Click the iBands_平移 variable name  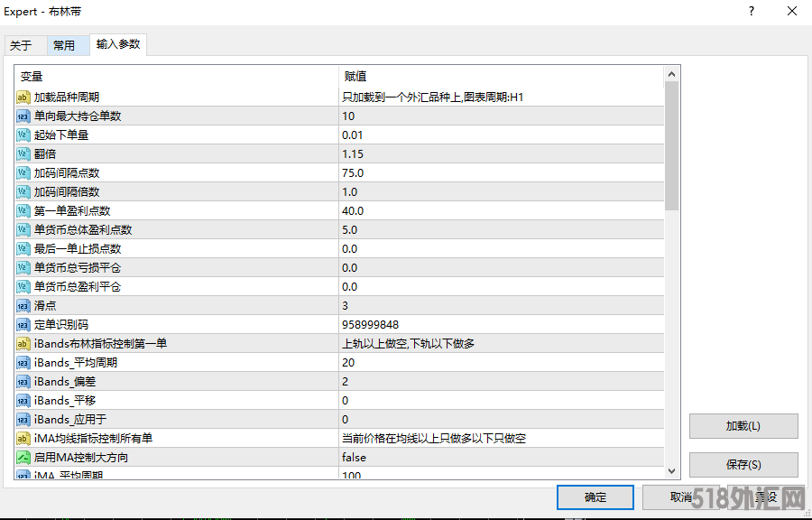[x=65, y=400]
